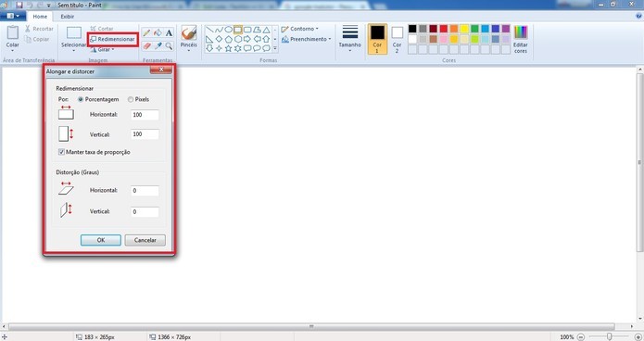Click the Redimensionar Vertical percentage field
This screenshot has height=341, width=644.
coord(145,134)
